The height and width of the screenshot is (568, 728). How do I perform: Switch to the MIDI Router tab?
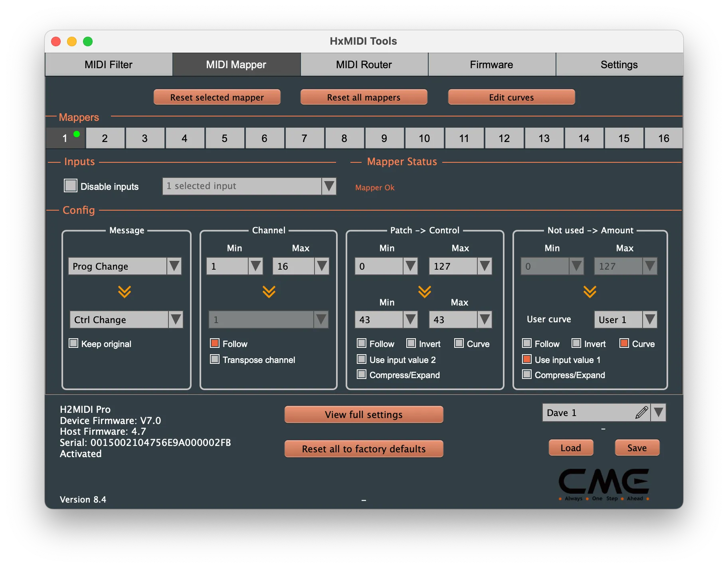(364, 64)
